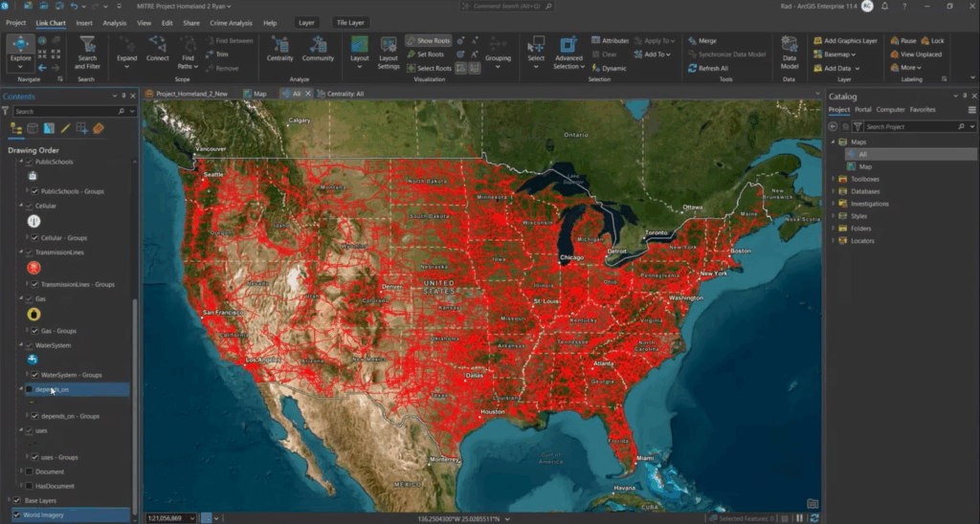The image size is (980, 524).
Task: Open the Data Model tool
Action: tap(790, 52)
